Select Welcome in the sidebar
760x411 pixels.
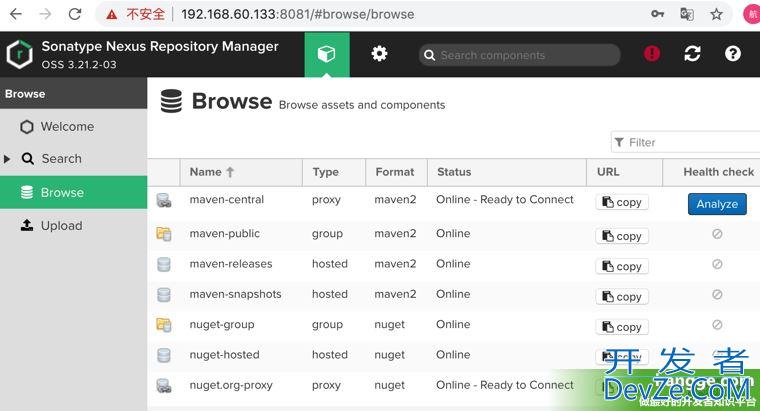coord(74,126)
